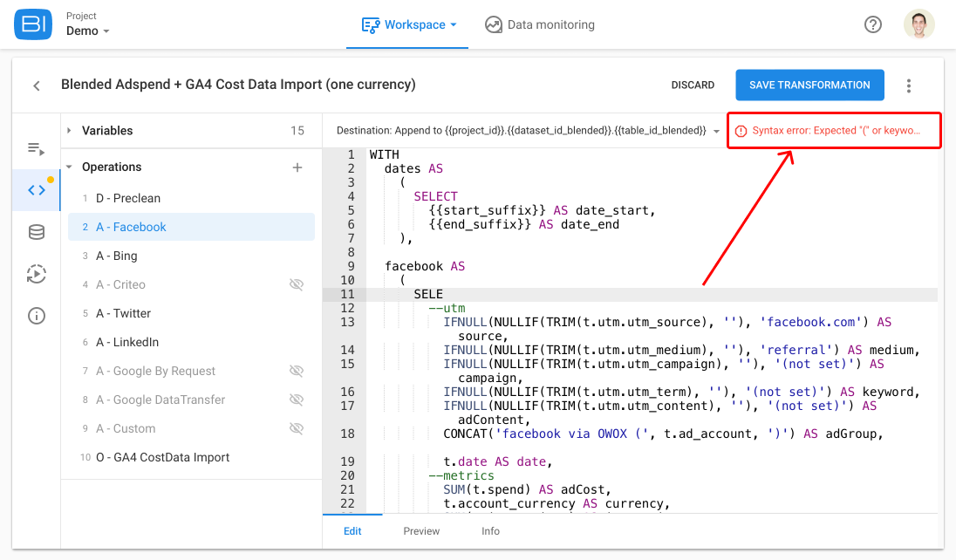The width and height of the screenshot is (956, 560).
Task: Open the info circle sidebar icon
Action: click(37, 316)
